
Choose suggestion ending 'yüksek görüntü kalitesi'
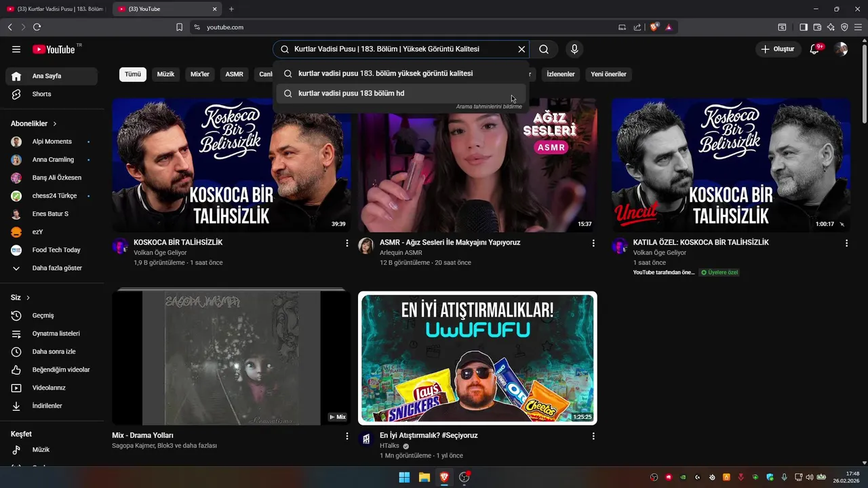(x=401, y=73)
